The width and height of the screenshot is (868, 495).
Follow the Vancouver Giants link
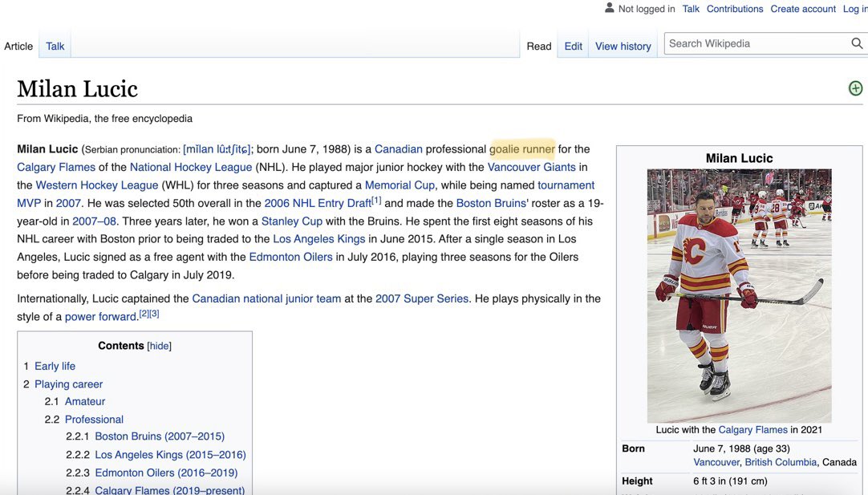pos(531,167)
